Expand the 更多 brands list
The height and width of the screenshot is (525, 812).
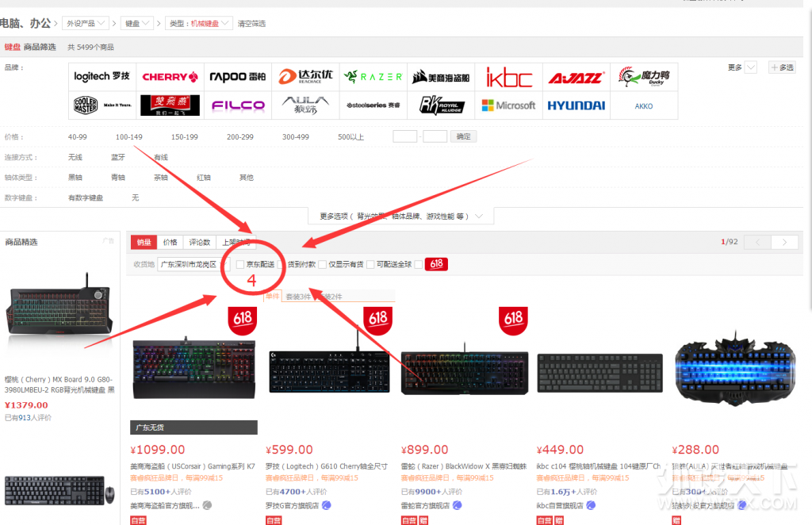point(741,67)
